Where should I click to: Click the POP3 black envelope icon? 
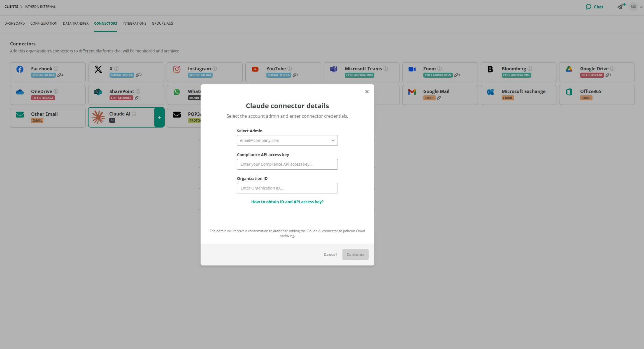point(177,115)
